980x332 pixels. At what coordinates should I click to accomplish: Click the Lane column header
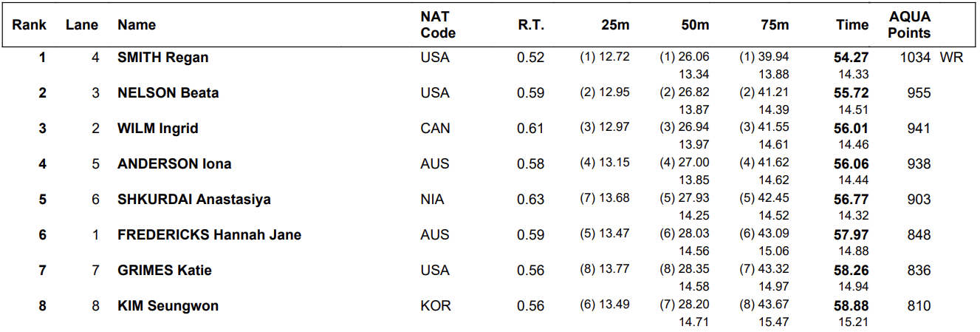[x=81, y=24]
